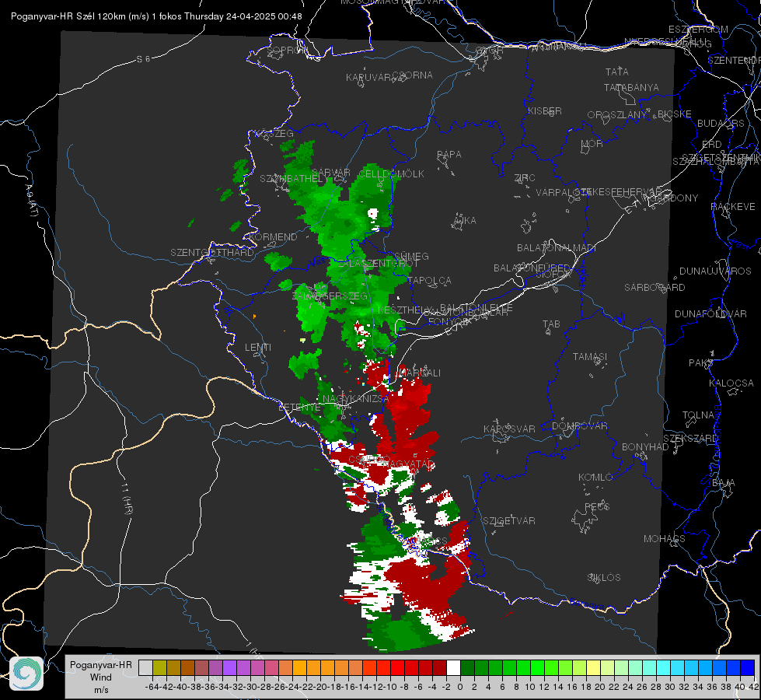
Task: Select the TATA label
Action: tap(617, 72)
